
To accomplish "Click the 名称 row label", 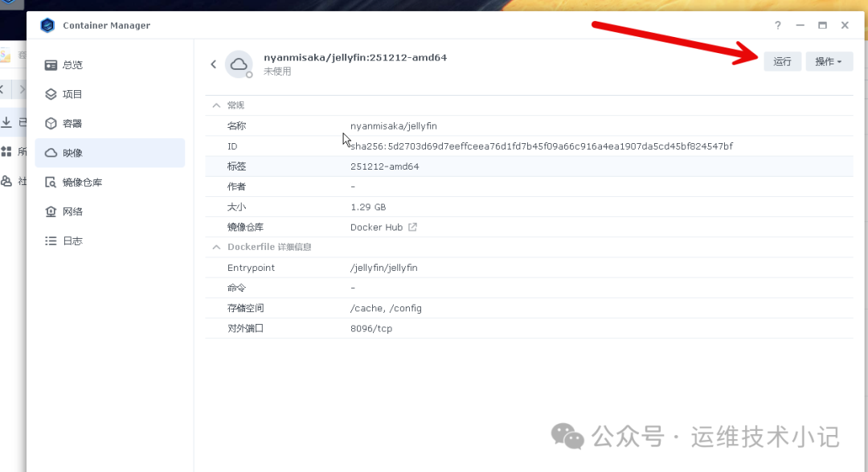I will [236, 126].
